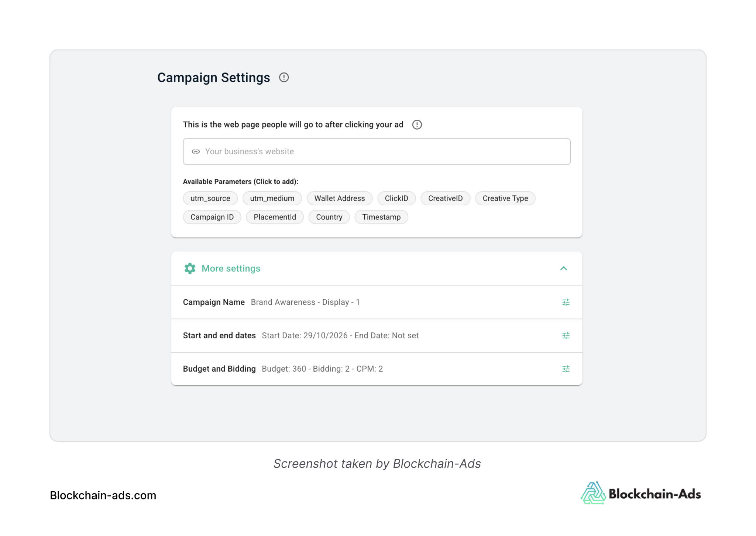Click the info icon next to web page description
The width and height of the screenshot is (756, 536).
point(417,125)
